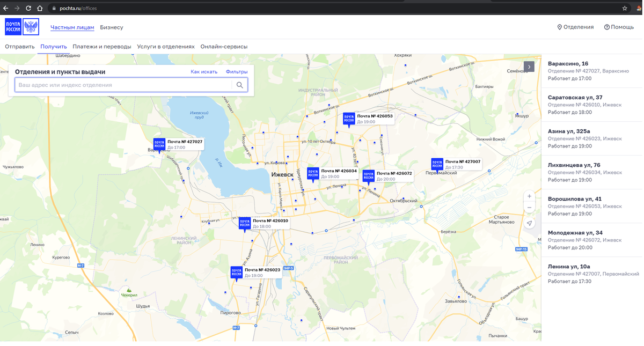The height and width of the screenshot is (346, 644).
Task: Open Онлайн-сервисы menu
Action: coord(224,47)
